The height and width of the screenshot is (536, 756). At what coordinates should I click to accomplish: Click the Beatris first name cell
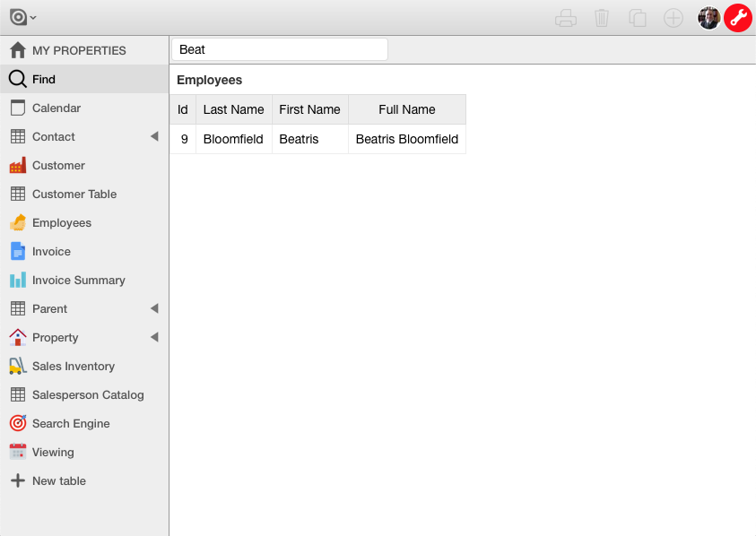click(x=310, y=139)
